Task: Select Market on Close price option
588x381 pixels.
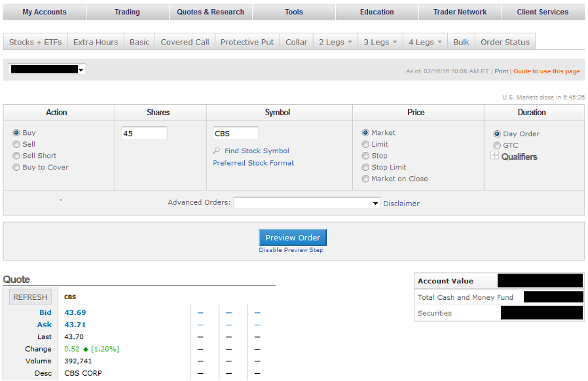Action: click(365, 179)
